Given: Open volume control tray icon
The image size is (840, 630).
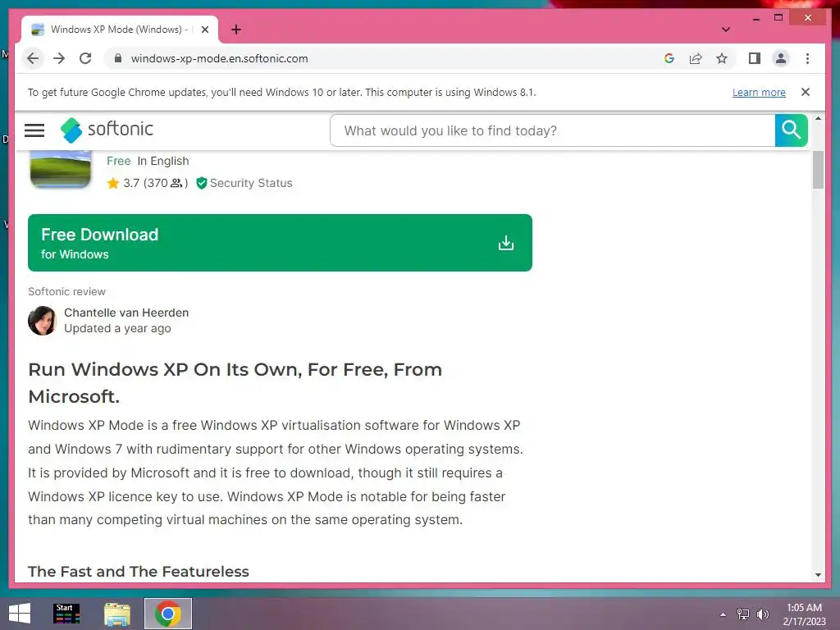Looking at the screenshot, I should point(762,614).
